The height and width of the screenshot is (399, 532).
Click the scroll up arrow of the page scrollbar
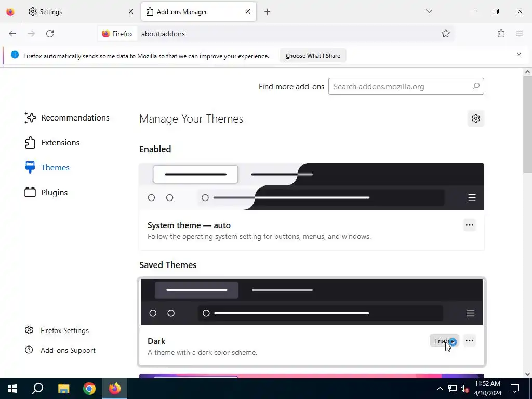coord(527,72)
